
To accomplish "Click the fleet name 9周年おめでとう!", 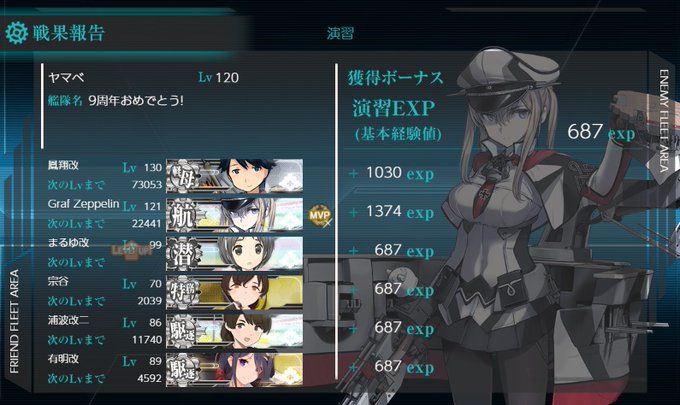I will coord(136,101).
